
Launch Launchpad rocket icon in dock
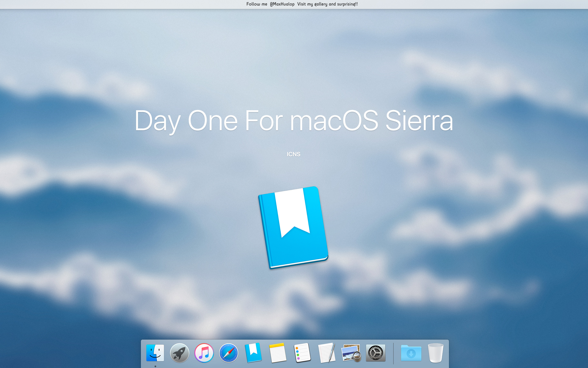click(x=179, y=353)
